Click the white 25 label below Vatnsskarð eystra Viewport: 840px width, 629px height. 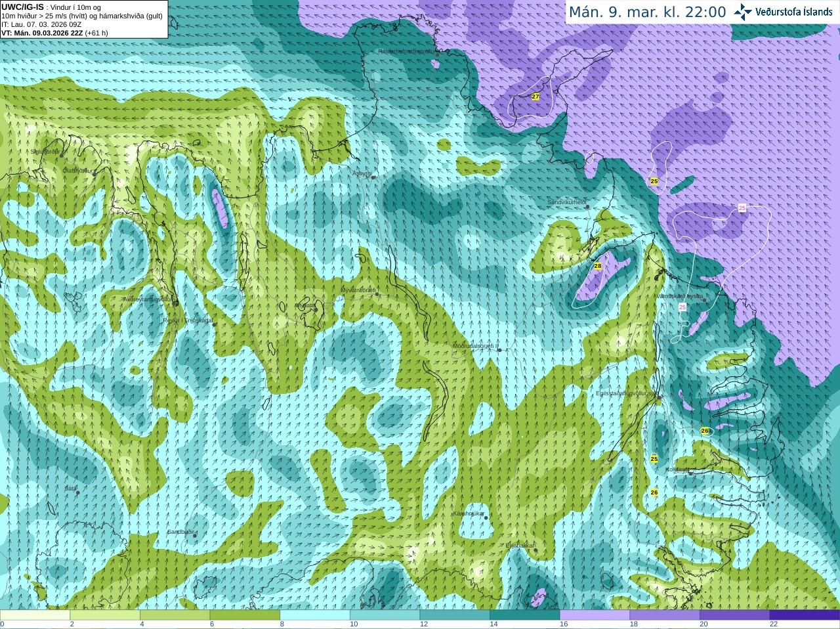tap(682, 307)
